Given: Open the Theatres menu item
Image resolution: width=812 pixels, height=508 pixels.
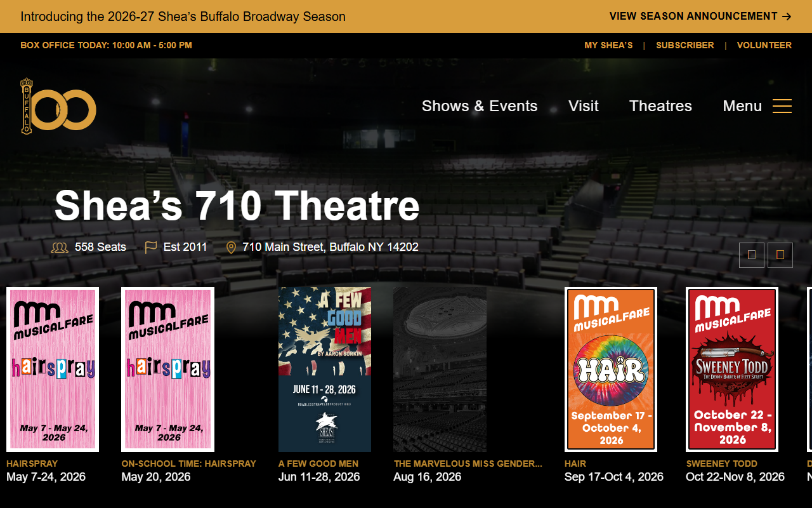Looking at the screenshot, I should [x=660, y=106].
